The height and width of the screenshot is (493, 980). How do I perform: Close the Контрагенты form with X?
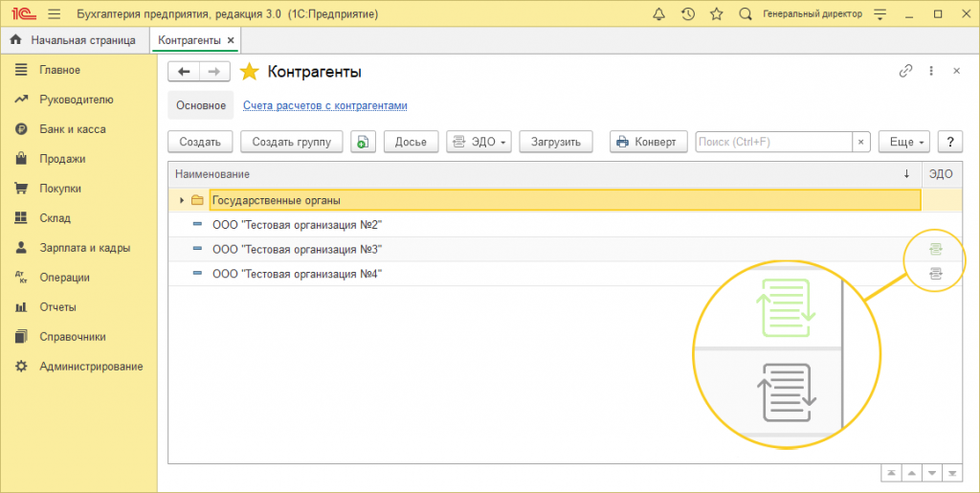coord(956,71)
